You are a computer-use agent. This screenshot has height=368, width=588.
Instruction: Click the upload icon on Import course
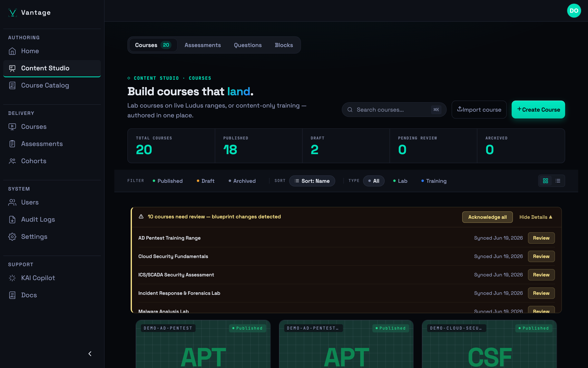(460, 109)
